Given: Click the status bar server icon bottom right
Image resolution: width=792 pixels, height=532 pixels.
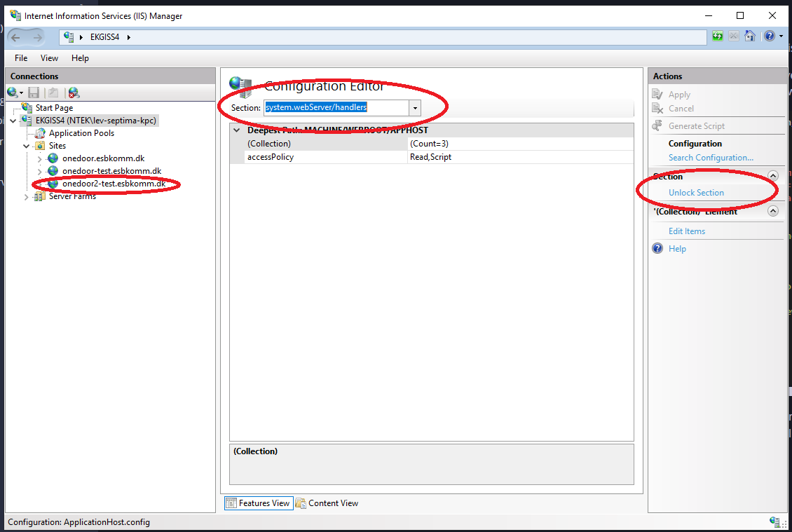Looking at the screenshot, I should pos(776,521).
